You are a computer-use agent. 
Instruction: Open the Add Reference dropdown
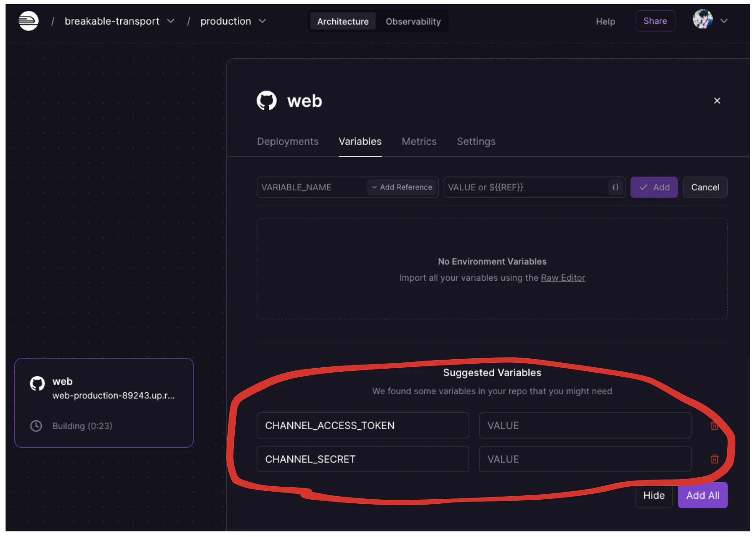click(x=402, y=187)
